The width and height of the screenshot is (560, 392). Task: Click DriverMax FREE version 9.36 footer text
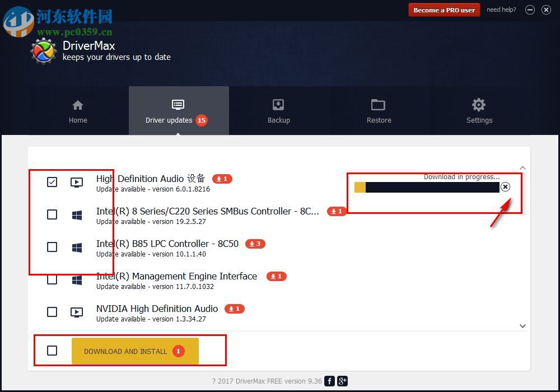tap(267, 381)
